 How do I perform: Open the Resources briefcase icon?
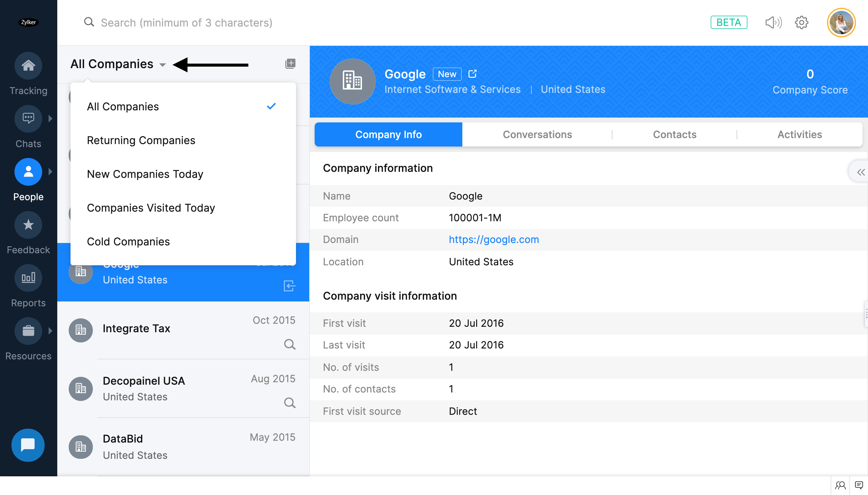click(28, 331)
